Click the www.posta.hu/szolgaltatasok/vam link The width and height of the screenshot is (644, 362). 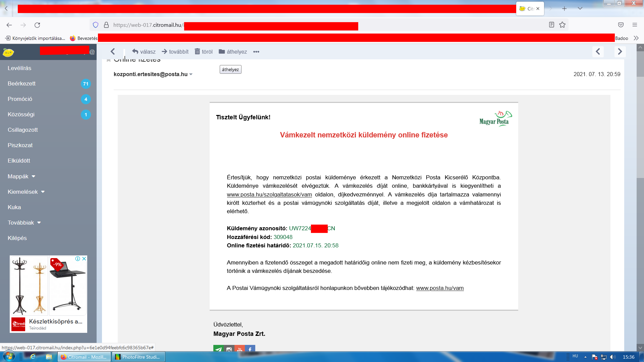pyautogui.click(x=269, y=194)
